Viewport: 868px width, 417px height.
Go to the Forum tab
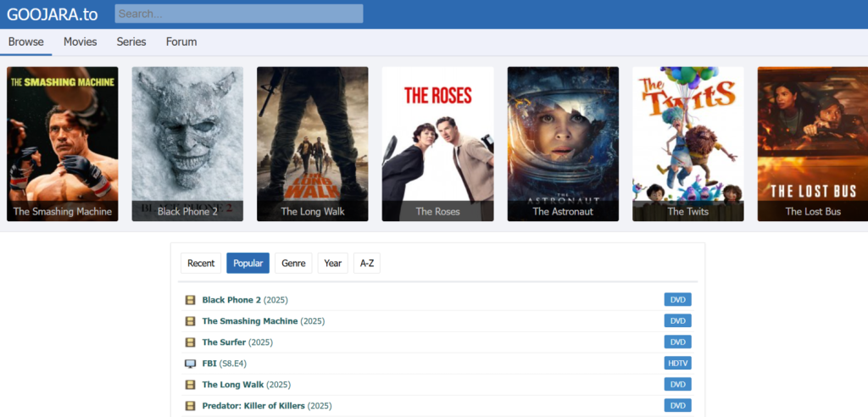click(x=181, y=42)
